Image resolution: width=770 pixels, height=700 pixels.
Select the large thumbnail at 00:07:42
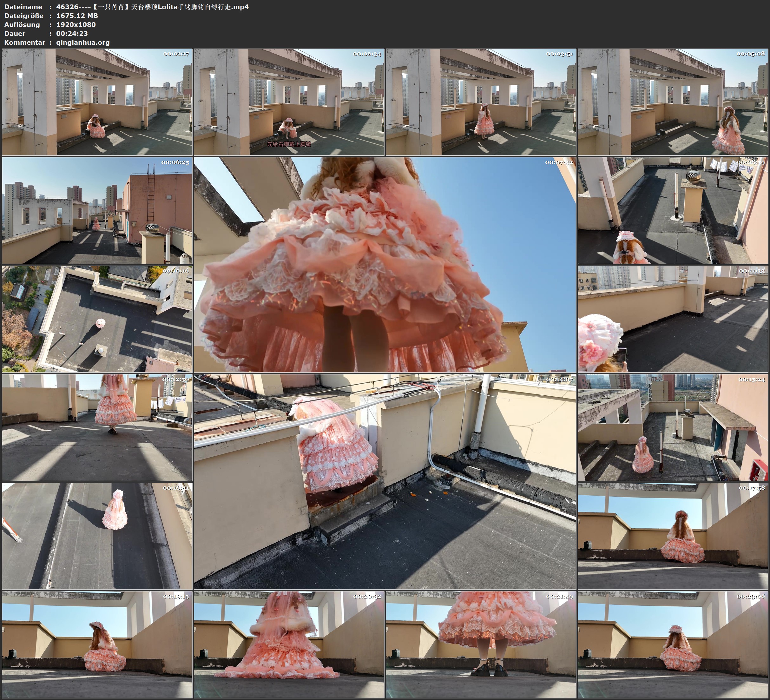tap(385, 265)
